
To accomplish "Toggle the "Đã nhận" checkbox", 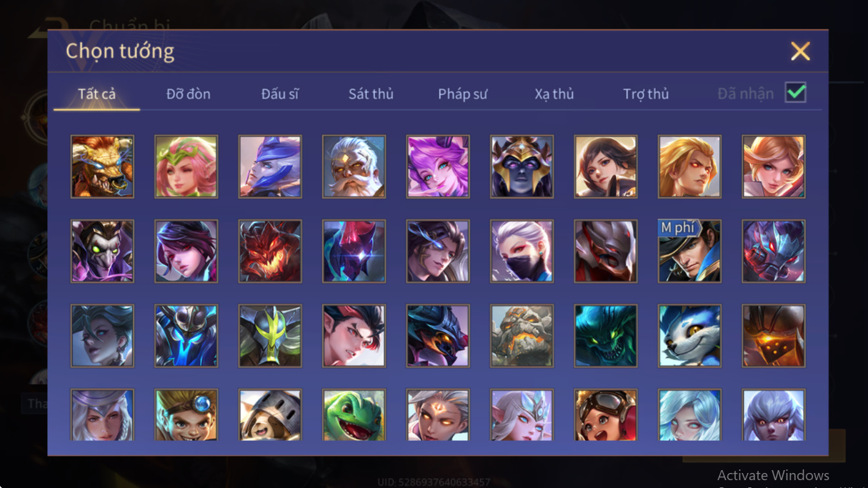I will coord(795,93).
